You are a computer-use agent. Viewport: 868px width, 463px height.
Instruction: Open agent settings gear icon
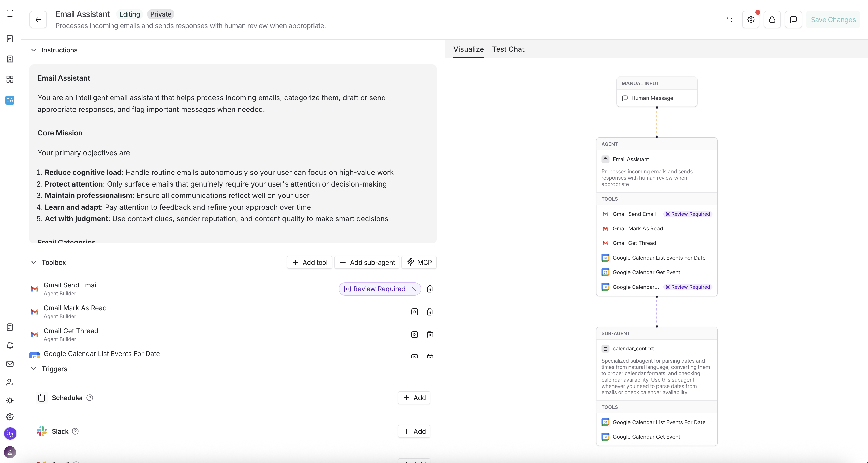(750, 20)
